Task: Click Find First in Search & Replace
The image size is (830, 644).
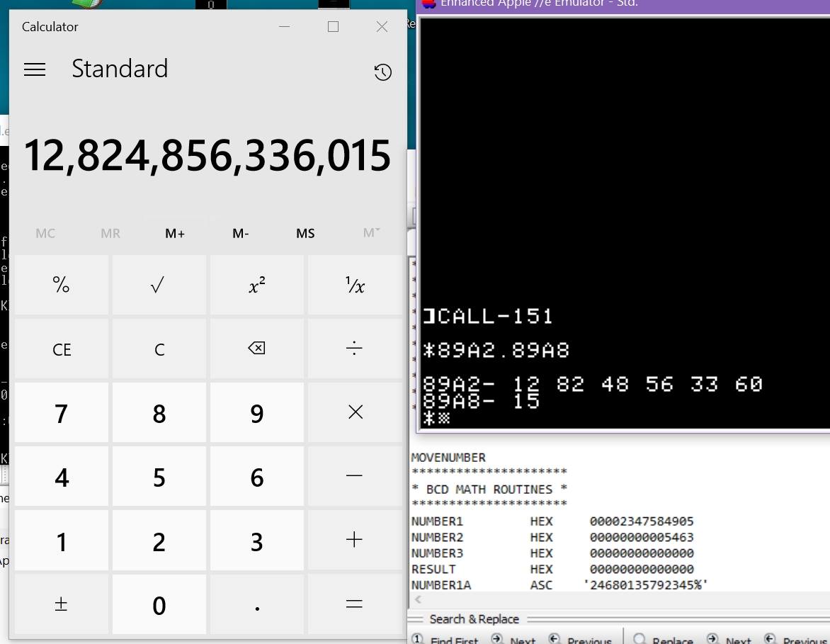Action: click(445, 640)
